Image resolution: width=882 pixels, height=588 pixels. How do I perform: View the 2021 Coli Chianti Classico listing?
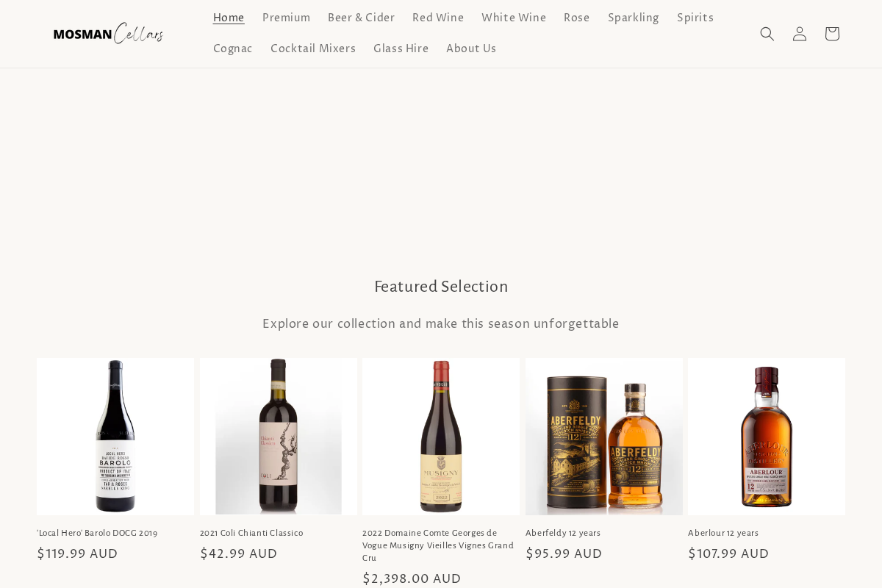pyautogui.click(x=251, y=533)
